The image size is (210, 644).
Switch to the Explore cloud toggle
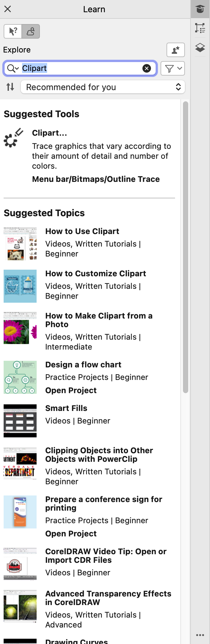click(x=31, y=31)
